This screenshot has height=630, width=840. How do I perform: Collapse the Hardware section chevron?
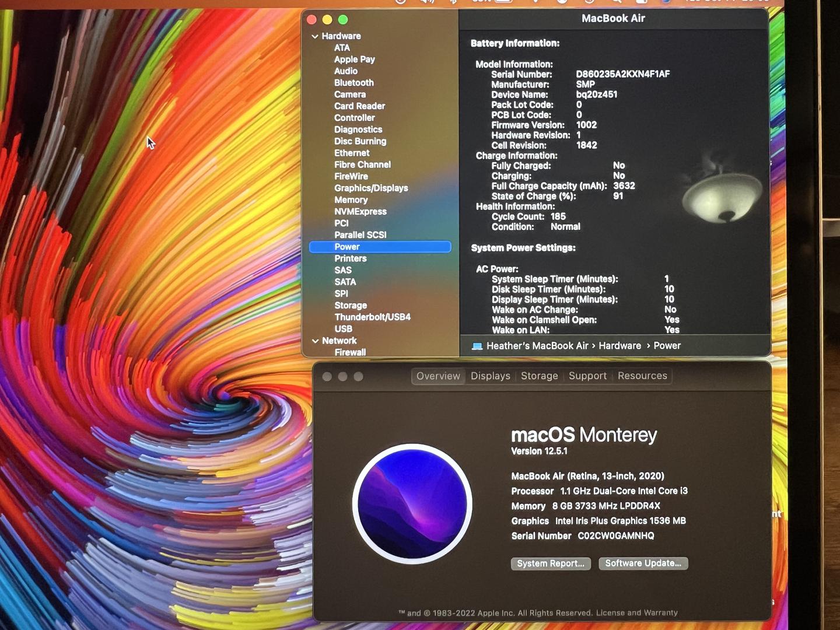[x=315, y=36]
